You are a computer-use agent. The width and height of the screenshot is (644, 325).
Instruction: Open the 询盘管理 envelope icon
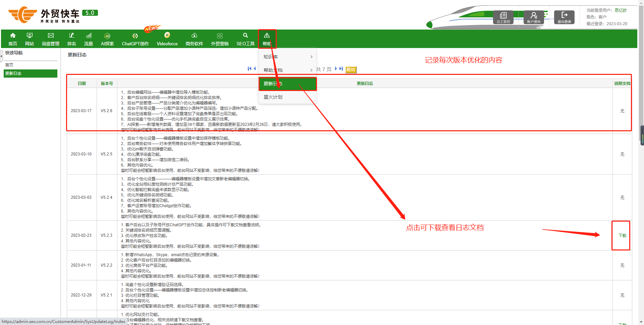[51, 36]
